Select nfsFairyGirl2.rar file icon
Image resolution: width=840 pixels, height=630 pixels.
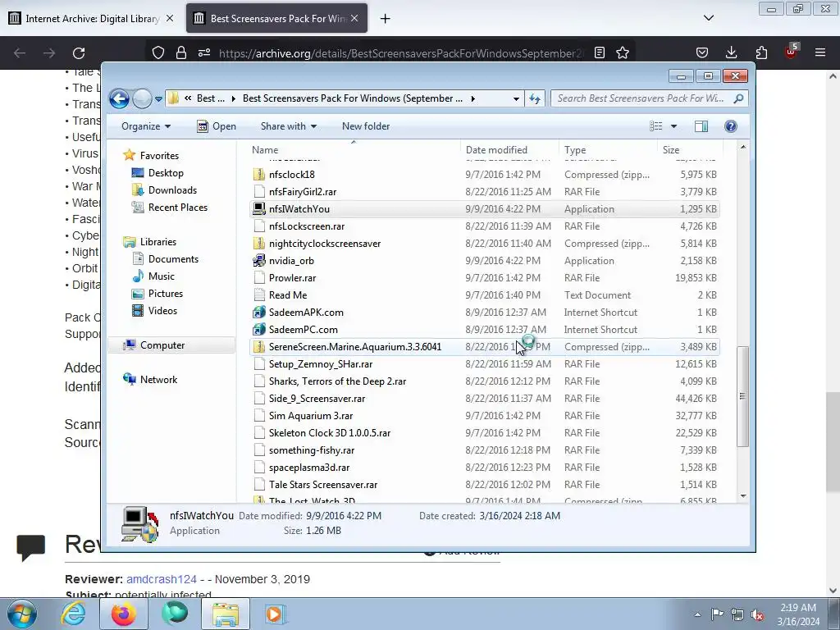(x=259, y=192)
